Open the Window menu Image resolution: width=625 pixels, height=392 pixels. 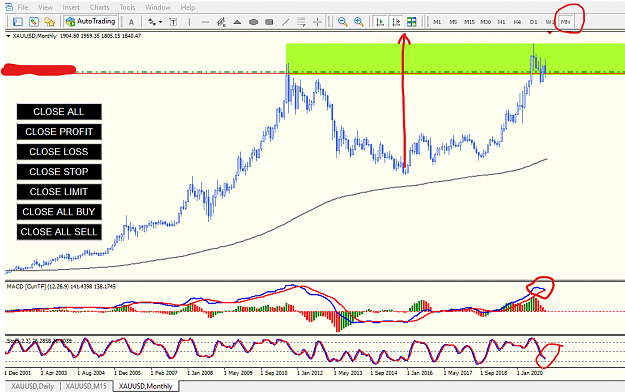158,7
